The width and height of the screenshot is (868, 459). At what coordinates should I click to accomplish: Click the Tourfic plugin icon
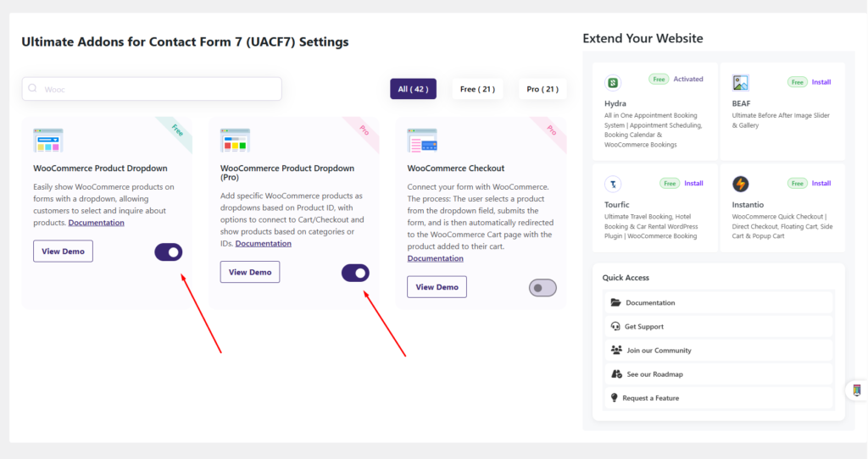point(612,184)
